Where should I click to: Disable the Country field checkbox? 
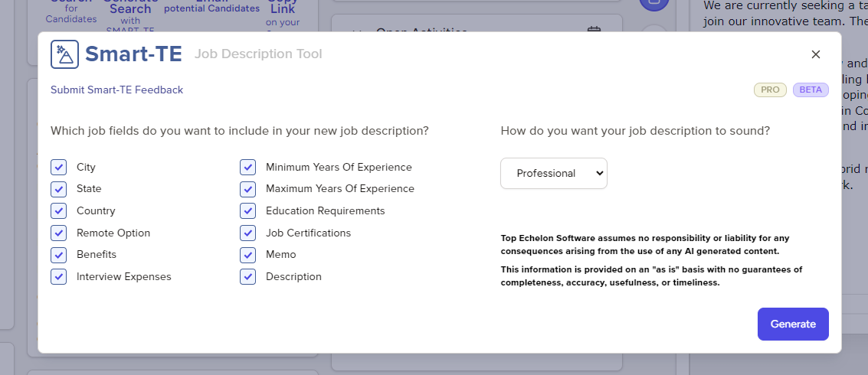click(59, 210)
